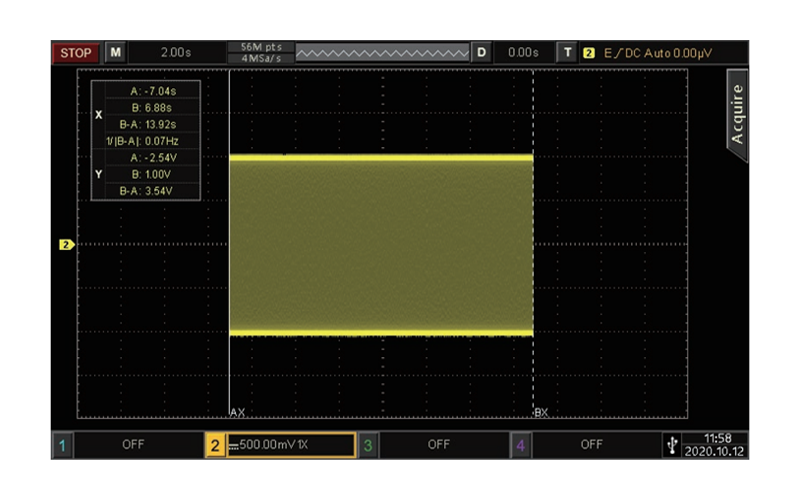Select the T trigger icon
800x500 pixels.
(x=567, y=53)
